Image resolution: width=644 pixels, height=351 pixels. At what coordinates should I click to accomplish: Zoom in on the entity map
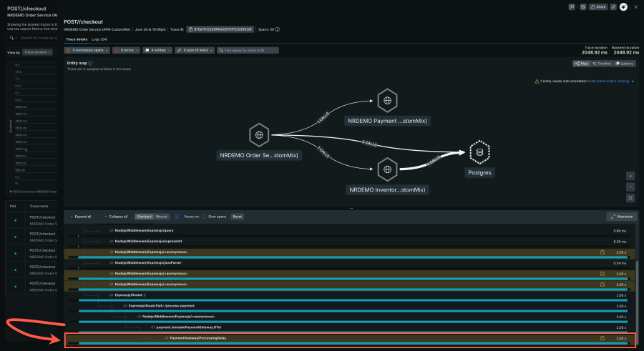click(630, 176)
